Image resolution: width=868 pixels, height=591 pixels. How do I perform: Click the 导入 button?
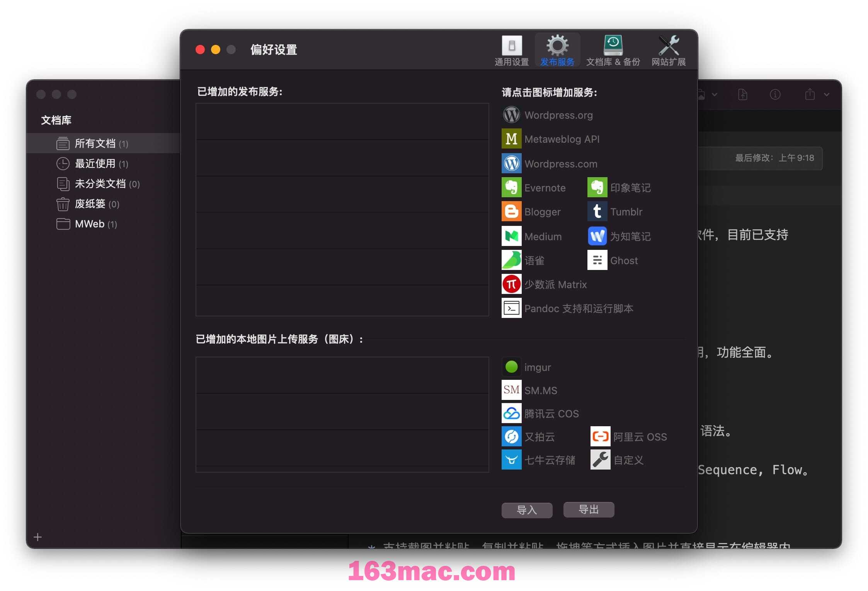click(x=527, y=510)
